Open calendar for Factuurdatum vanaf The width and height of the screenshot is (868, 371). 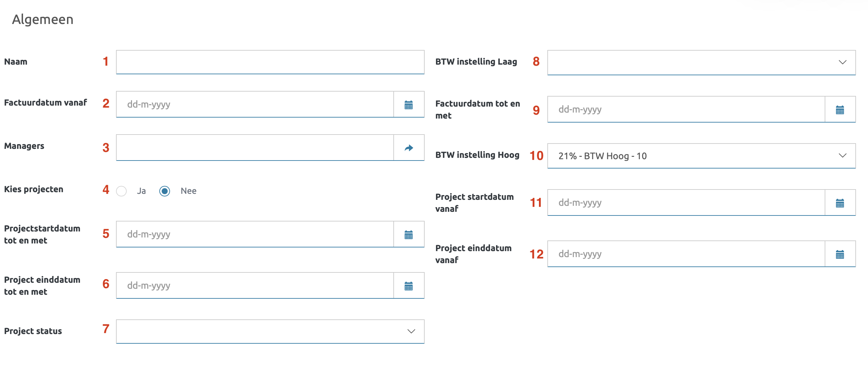[408, 105]
